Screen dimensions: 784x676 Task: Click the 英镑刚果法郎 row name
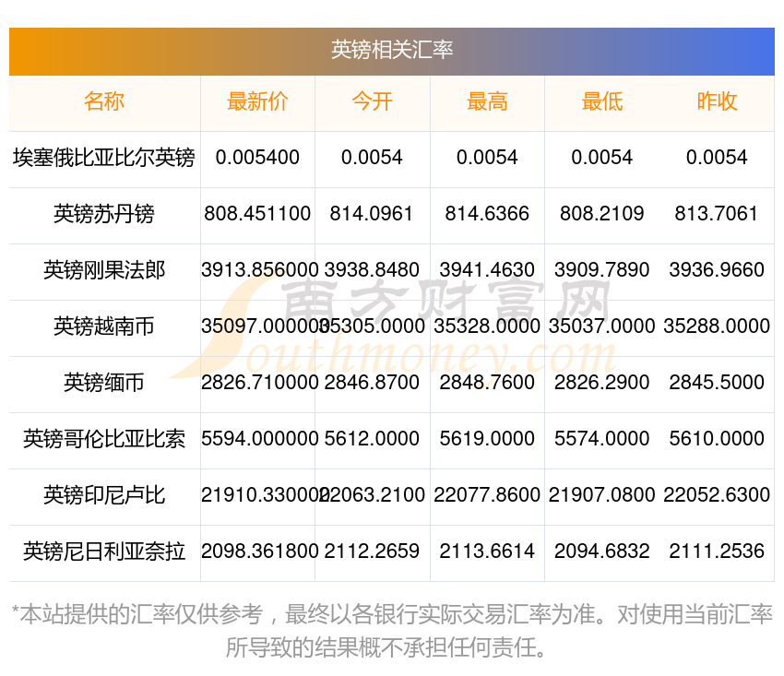[x=104, y=270]
